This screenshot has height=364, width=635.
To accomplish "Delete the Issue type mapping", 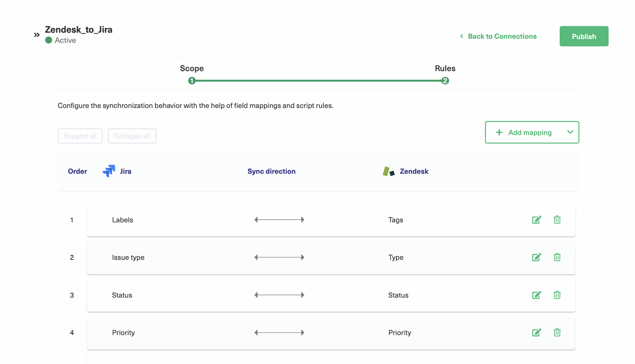I will [557, 257].
